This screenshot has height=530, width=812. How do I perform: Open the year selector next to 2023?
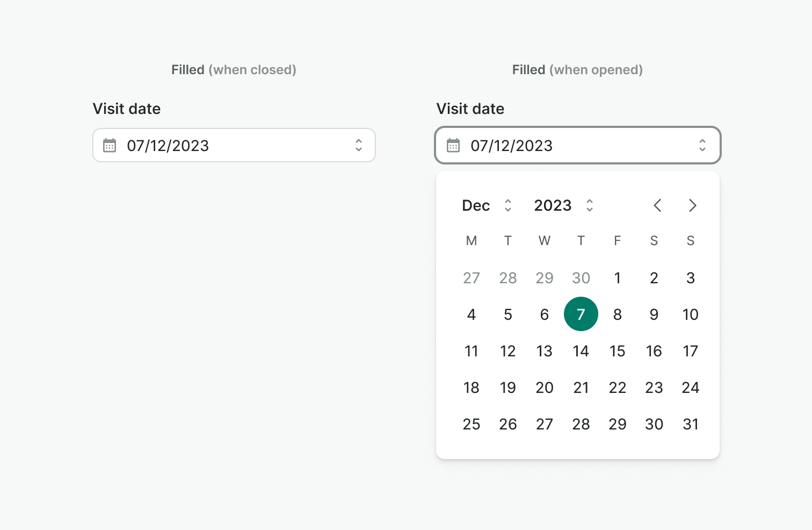(x=590, y=205)
